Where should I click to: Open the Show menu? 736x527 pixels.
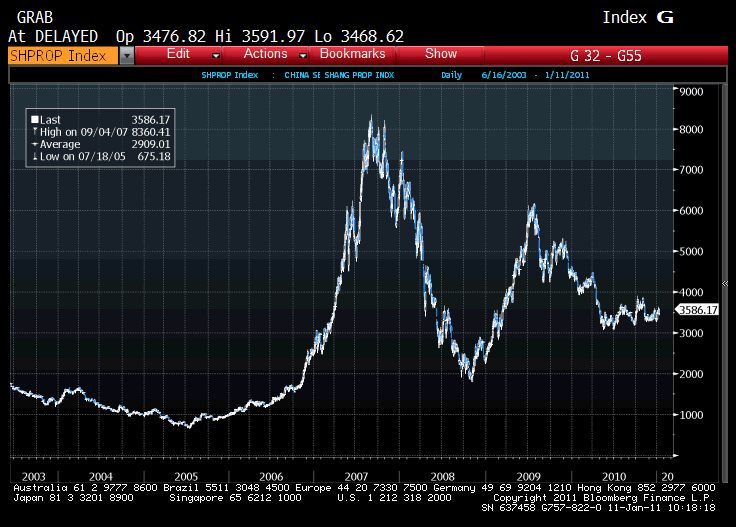441,54
